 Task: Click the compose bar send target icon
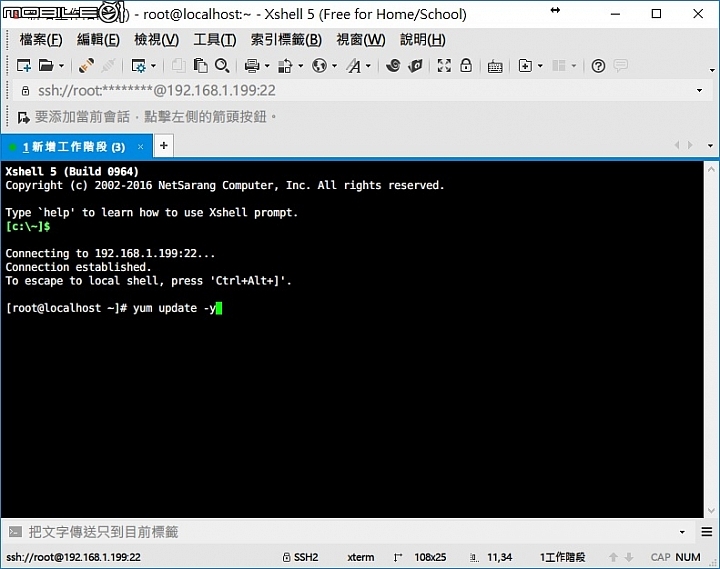point(15,532)
